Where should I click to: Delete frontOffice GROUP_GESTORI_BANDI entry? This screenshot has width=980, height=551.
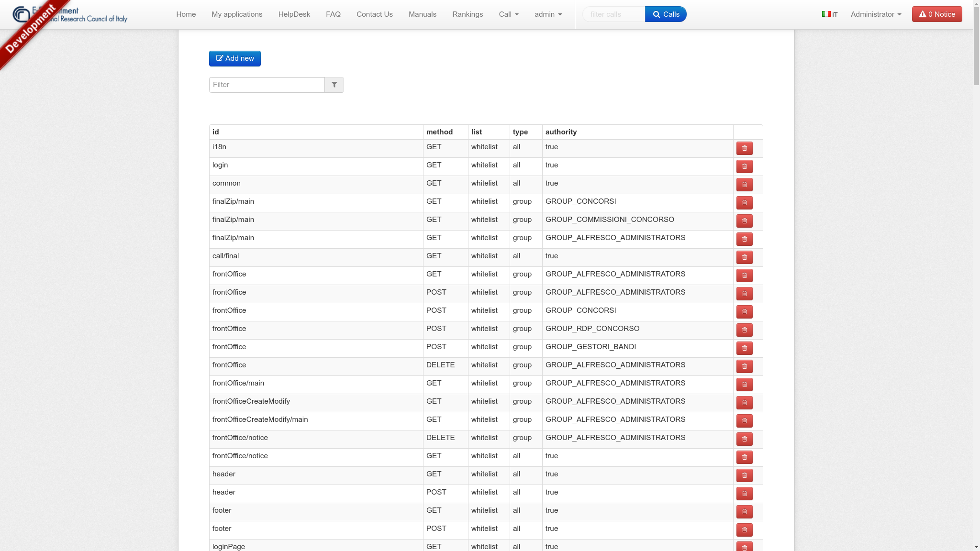pos(744,348)
